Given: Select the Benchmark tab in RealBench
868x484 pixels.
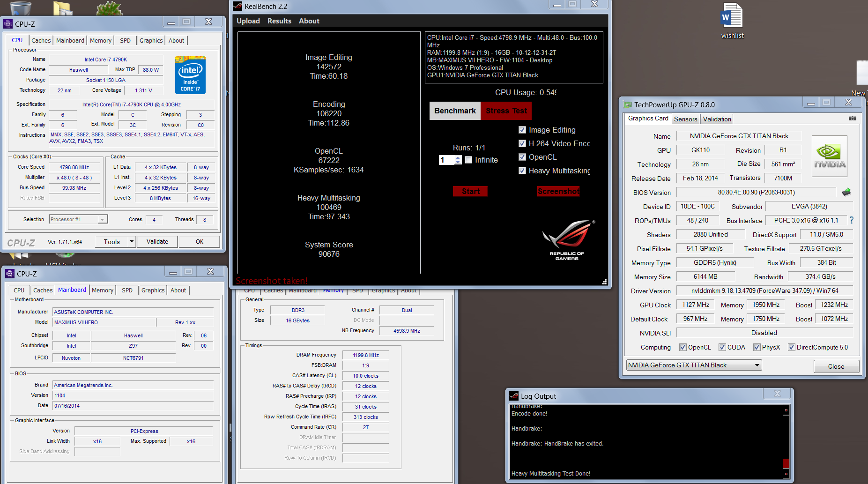Looking at the screenshot, I should coord(455,111).
